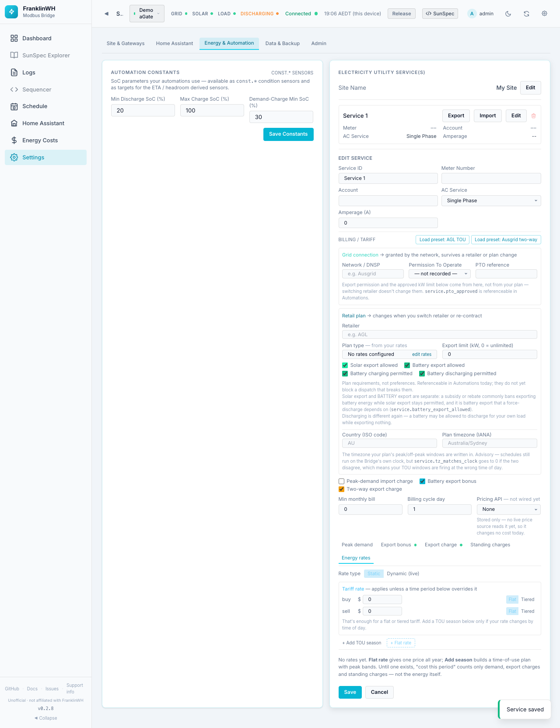This screenshot has width=560, height=728.
Task: Uncheck Battery charging permitted
Action: click(345, 373)
